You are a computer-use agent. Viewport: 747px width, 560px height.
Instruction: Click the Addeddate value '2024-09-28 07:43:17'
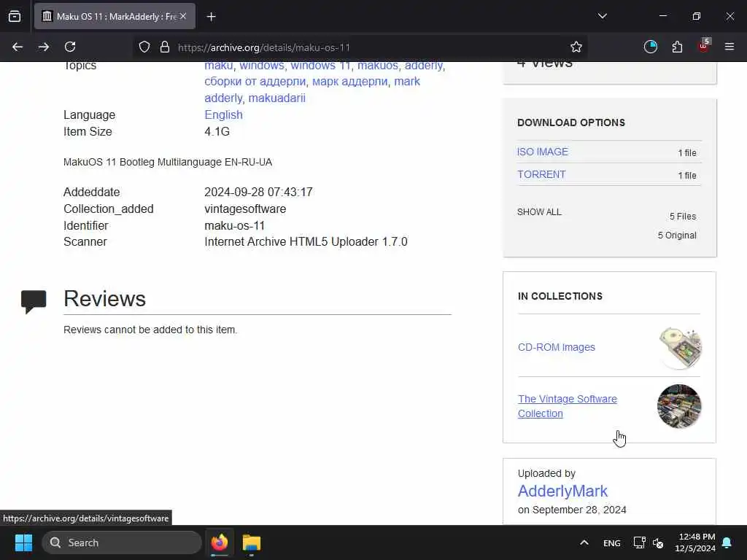pyautogui.click(x=258, y=192)
